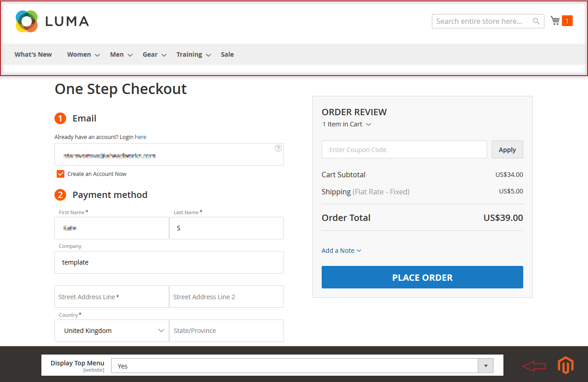Click the Apply coupon button
The height and width of the screenshot is (382, 588).
coord(507,149)
